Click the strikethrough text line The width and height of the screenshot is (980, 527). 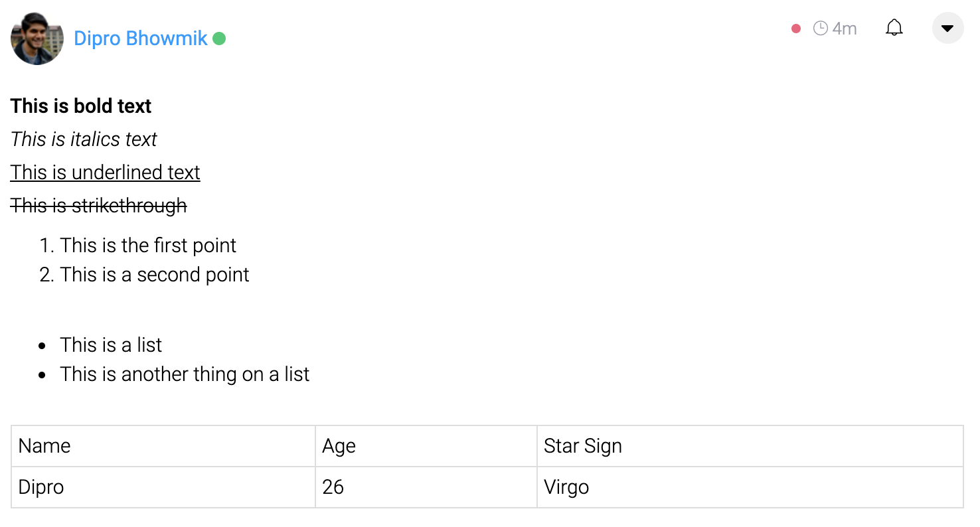[x=99, y=206]
